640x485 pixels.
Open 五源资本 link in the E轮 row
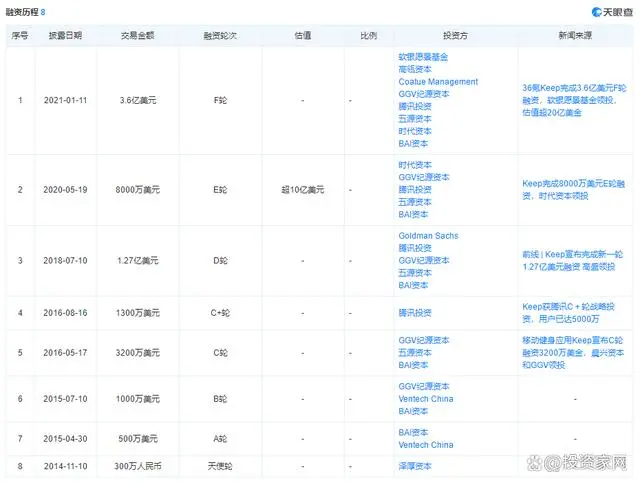coord(415,202)
